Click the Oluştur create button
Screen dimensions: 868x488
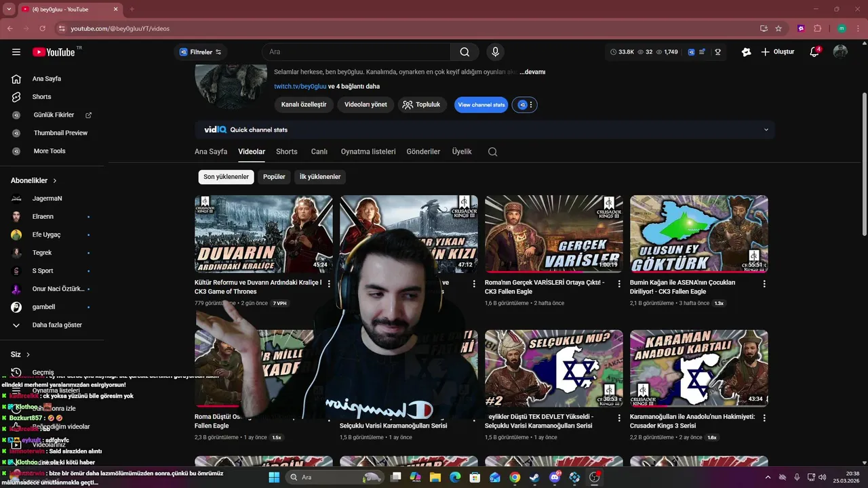778,52
